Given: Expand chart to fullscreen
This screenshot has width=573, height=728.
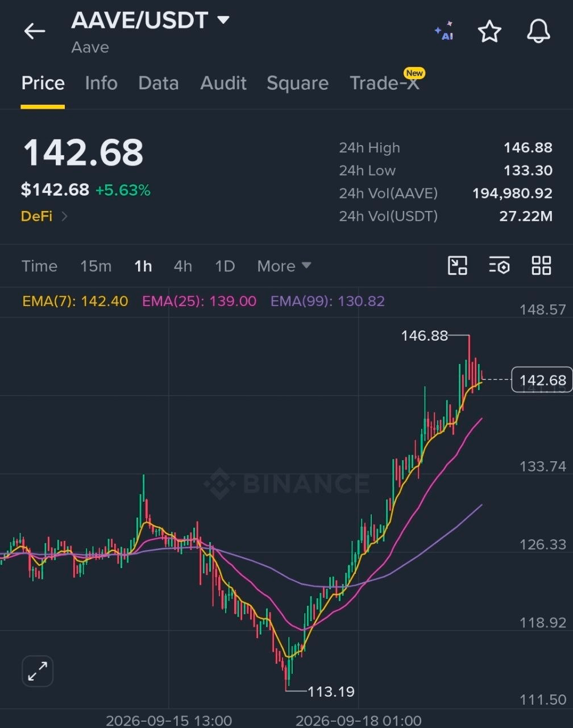Looking at the screenshot, I should [38, 671].
